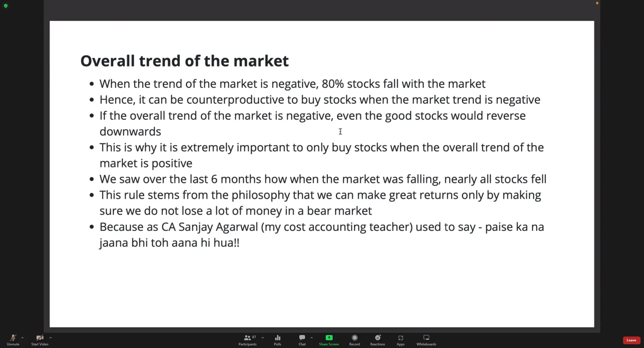Image resolution: width=644 pixels, height=348 pixels.
Task: Click the green encryption shield icon
Action: pyautogui.click(x=6, y=6)
